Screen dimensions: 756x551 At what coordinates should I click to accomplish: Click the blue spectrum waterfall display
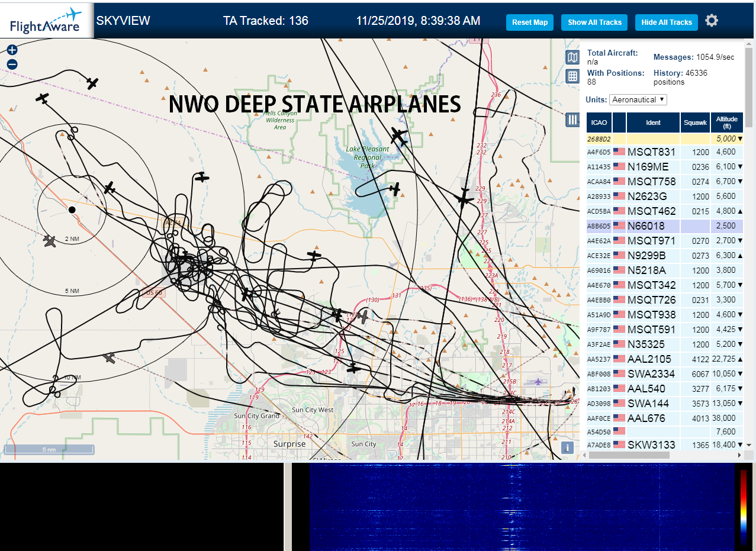point(521,507)
